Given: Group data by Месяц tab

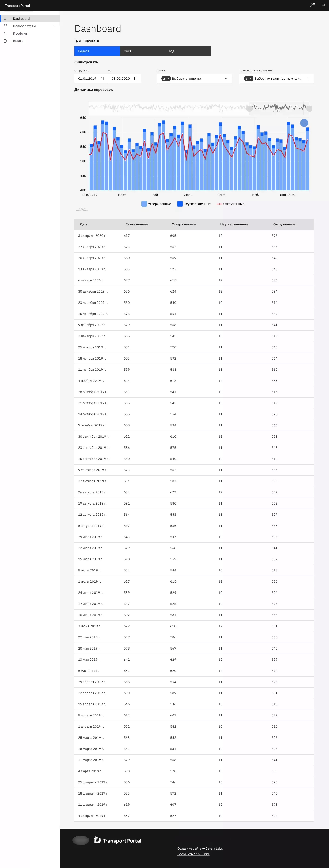Looking at the screenshot, I should pos(142,51).
